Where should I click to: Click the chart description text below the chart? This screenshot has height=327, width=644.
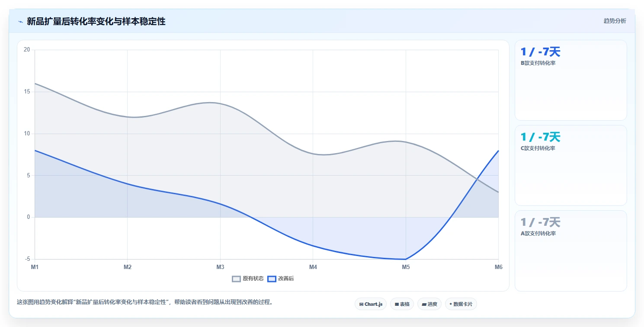coord(145,302)
